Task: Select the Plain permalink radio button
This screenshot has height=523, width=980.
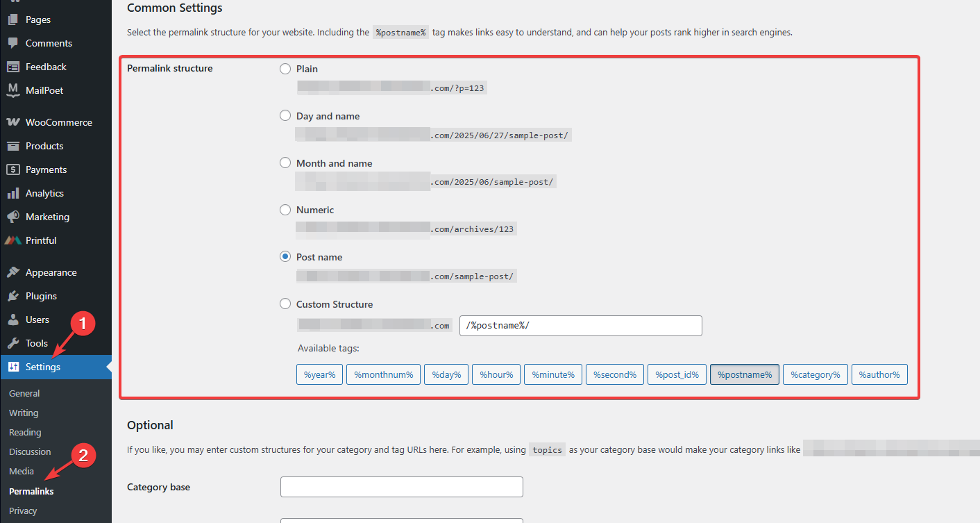Action: (285, 69)
